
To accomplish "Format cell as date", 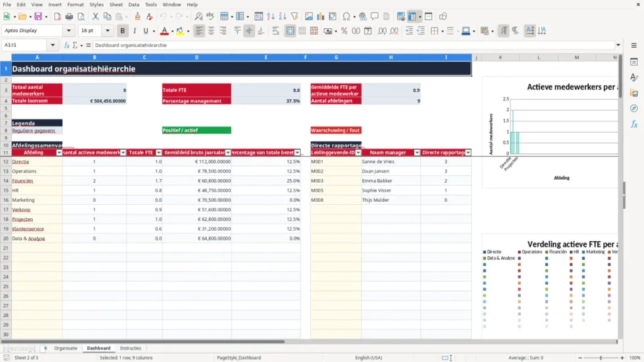I will pos(368,31).
